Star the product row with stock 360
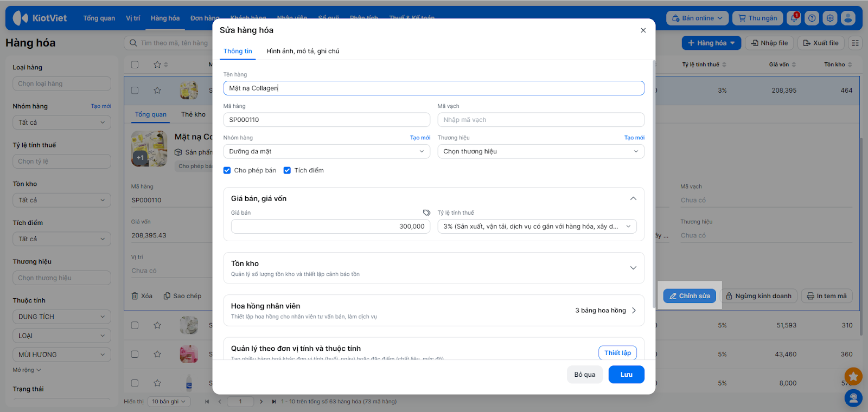The height and width of the screenshot is (412, 868). pos(157,354)
